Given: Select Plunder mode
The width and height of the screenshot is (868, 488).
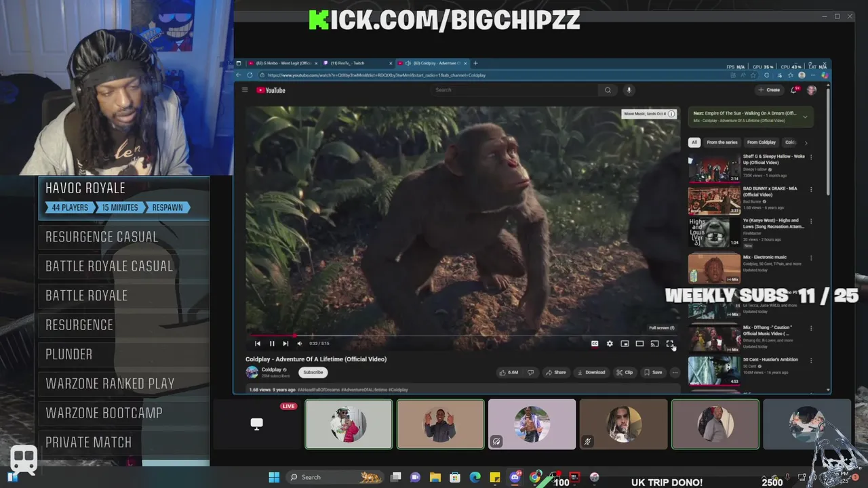Looking at the screenshot, I should pos(123,354).
